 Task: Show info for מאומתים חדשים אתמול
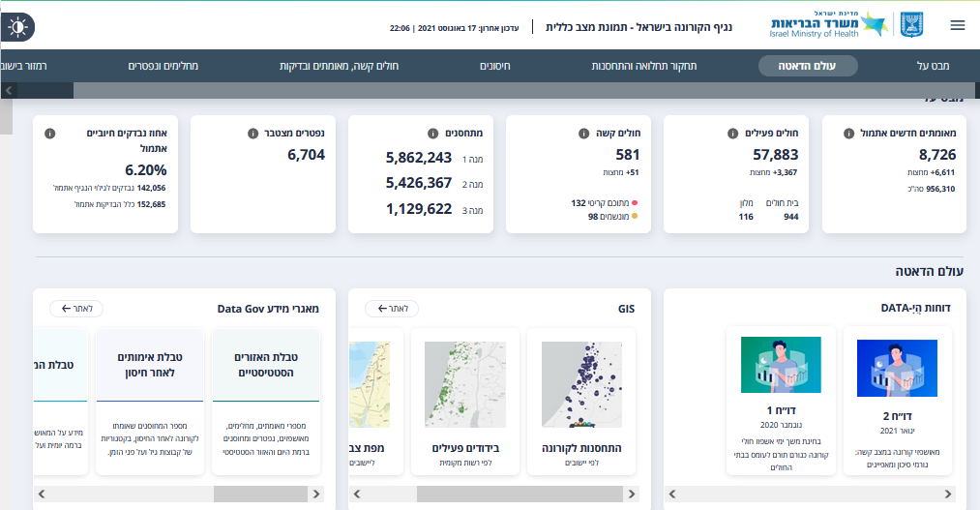click(x=848, y=134)
